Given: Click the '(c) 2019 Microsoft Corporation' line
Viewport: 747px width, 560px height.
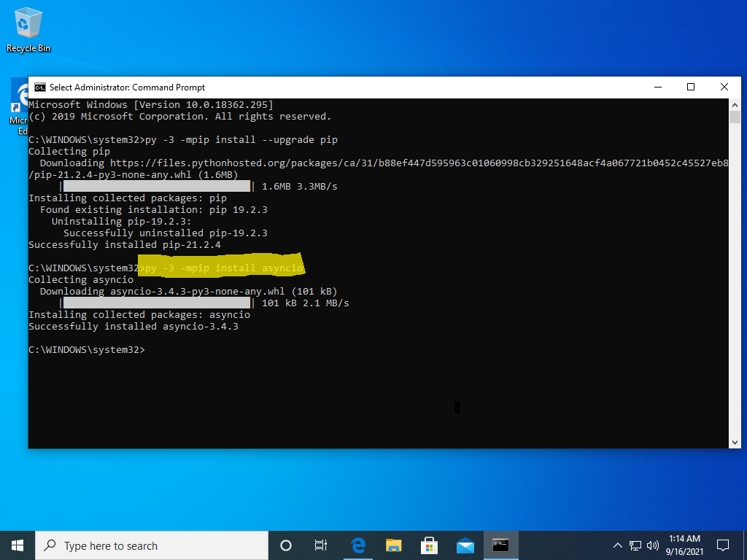Looking at the screenshot, I should pos(180,117).
